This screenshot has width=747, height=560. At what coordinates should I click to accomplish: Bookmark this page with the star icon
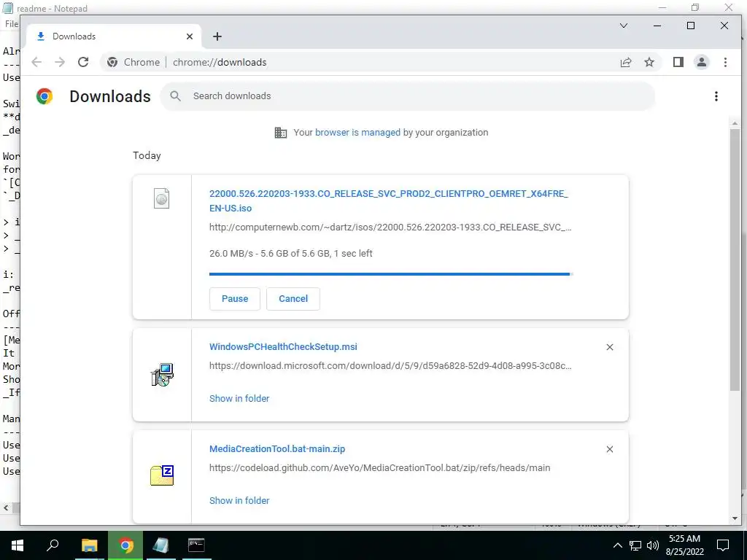tap(649, 63)
